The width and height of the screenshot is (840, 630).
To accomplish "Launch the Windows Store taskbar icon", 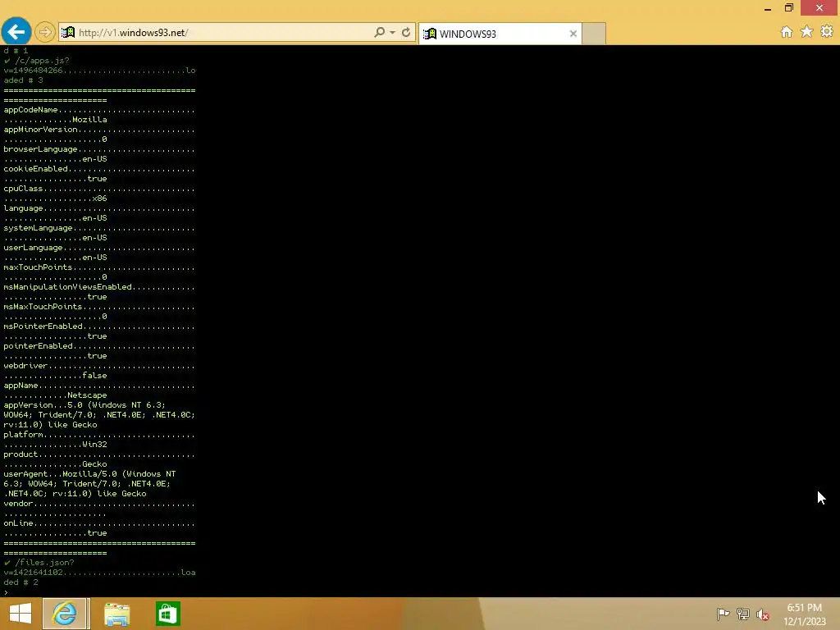I will pyautogui.click(x=167, y=614).
